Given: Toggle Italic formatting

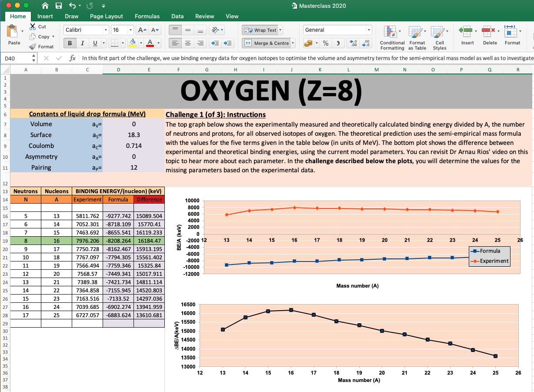Looking at the screenshot, I should 82,43.
